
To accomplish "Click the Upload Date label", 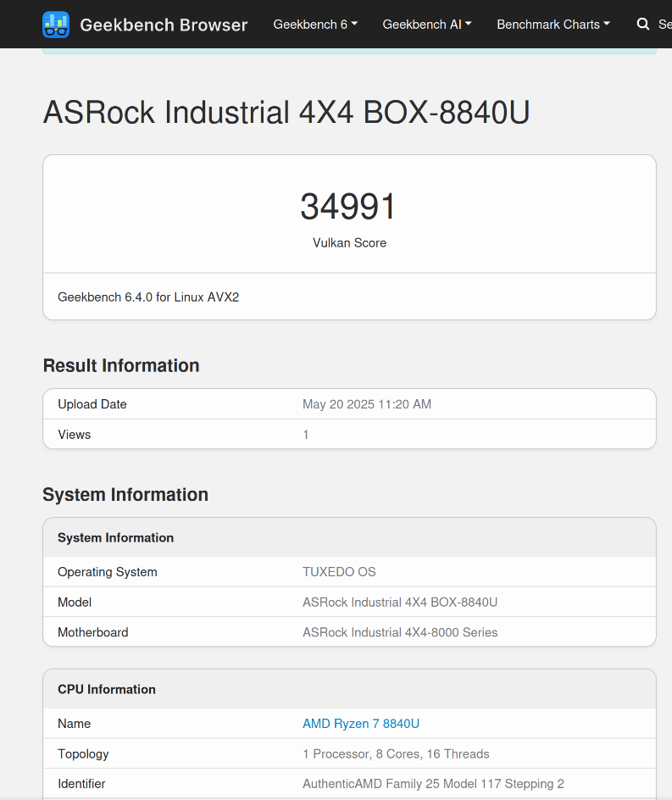I will (92, 404).
